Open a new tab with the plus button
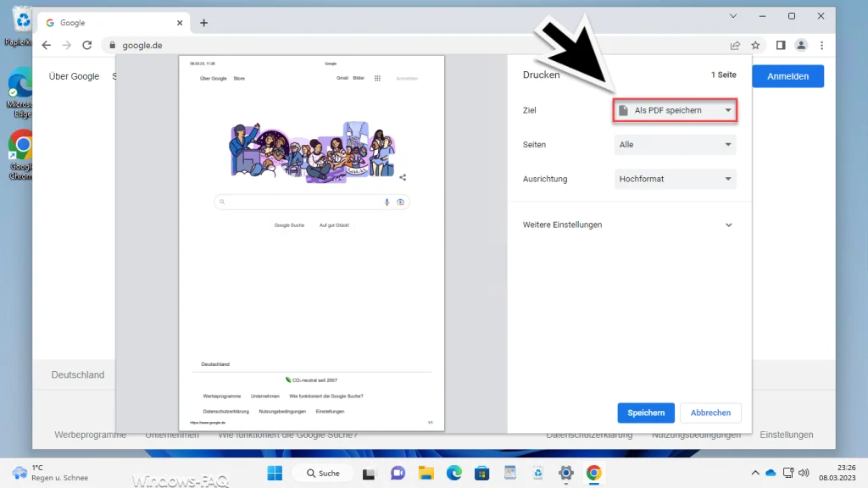Viewport: 868px width, 488px height. [x=203, y=23]
